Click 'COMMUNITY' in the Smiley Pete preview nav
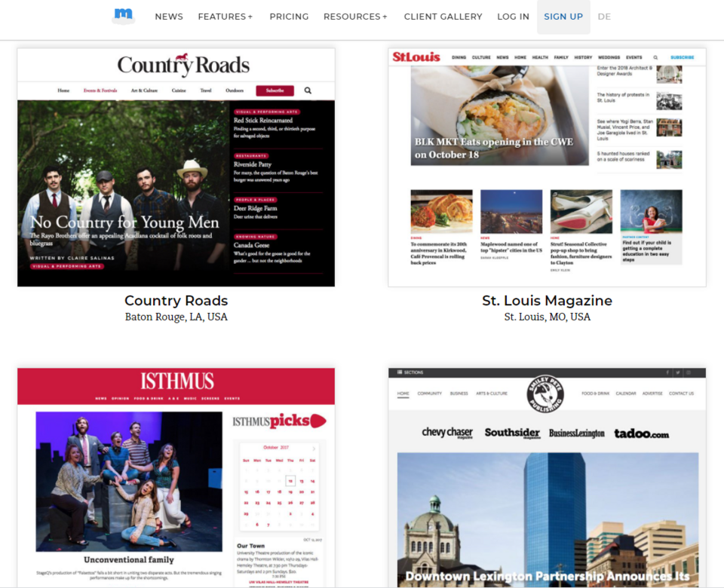The height and width of the screenshot is (588, 724). pyautogui.click(x=429, y=394)
